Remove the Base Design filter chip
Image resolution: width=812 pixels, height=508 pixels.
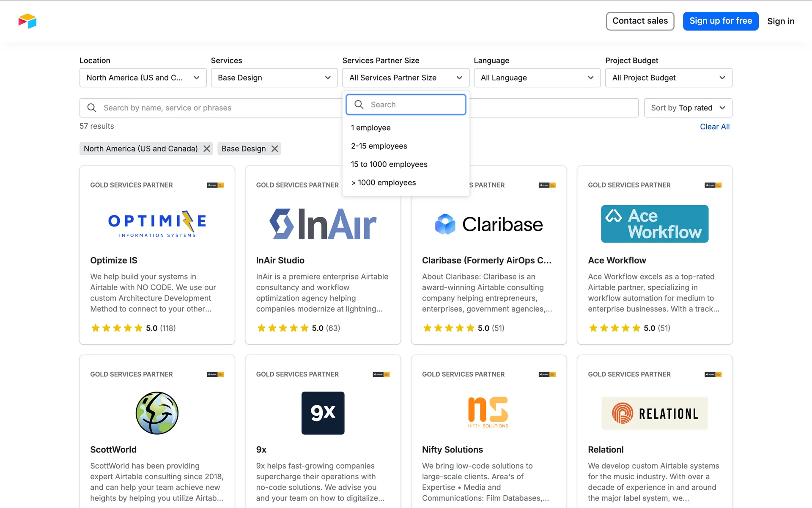(274, 149)
